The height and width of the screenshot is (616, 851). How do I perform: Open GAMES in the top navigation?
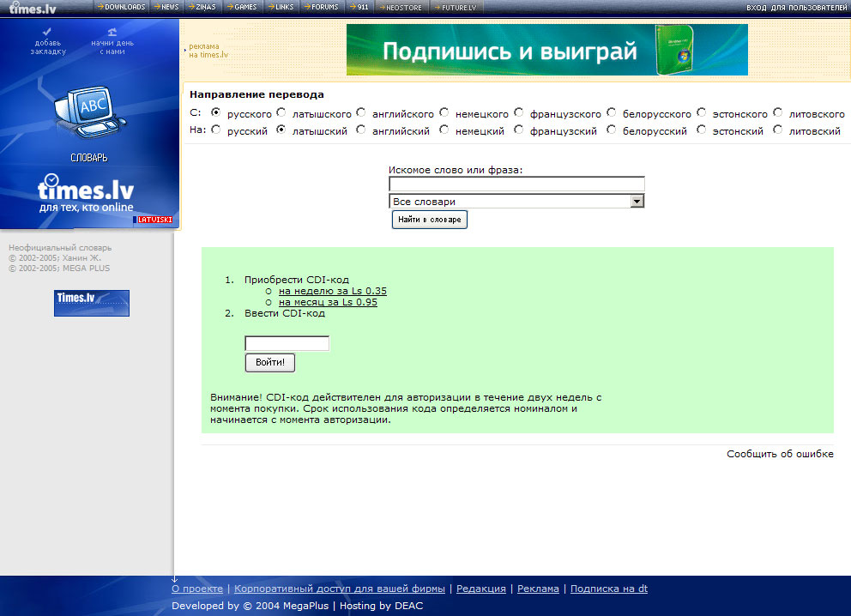(x=242, y=7)
